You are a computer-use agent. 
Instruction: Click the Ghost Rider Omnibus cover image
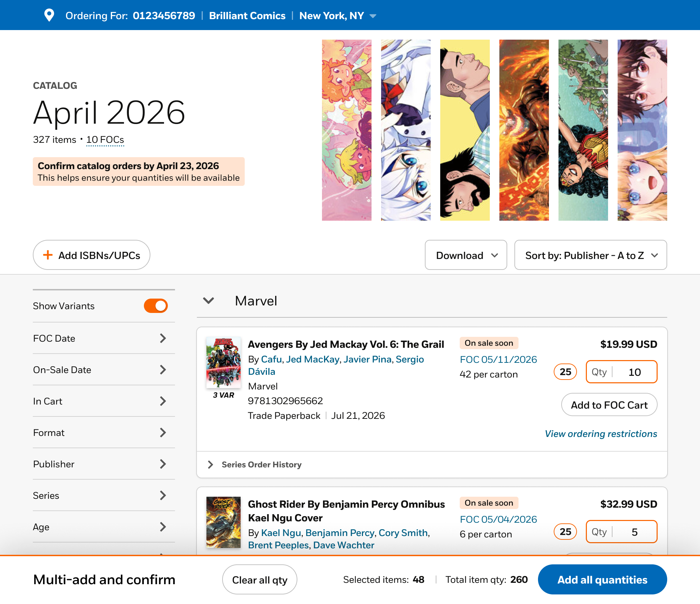pyautogui.click(x=224, y=522)
